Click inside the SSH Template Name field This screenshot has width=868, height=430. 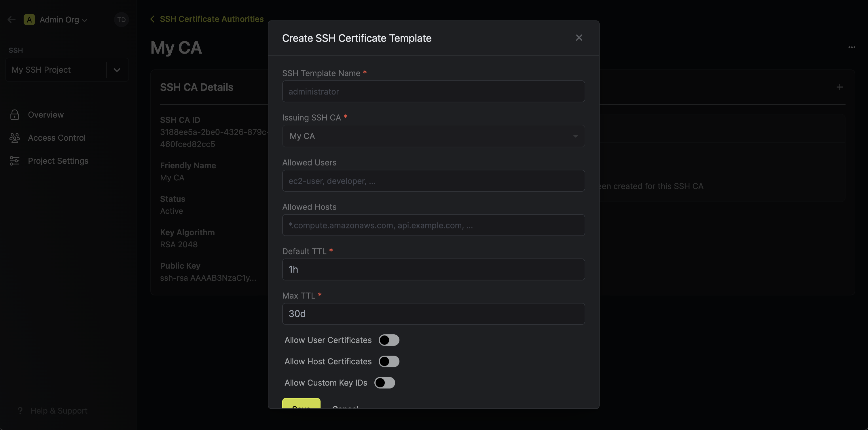[x=433, y=91]
